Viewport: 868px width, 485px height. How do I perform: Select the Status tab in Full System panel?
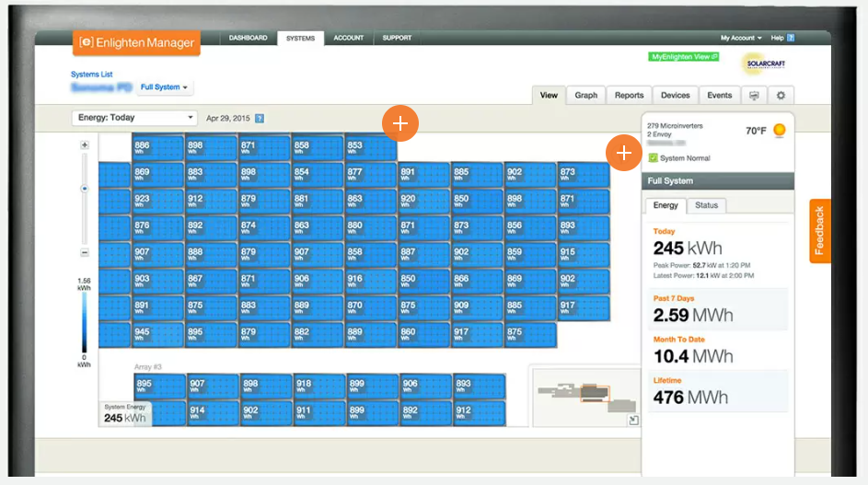pos(706,205)
